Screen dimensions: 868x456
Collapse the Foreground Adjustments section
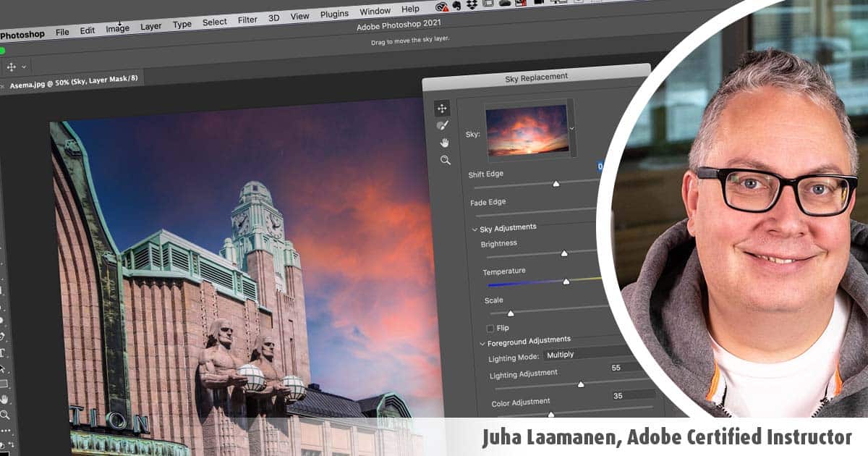pos(482,343)
